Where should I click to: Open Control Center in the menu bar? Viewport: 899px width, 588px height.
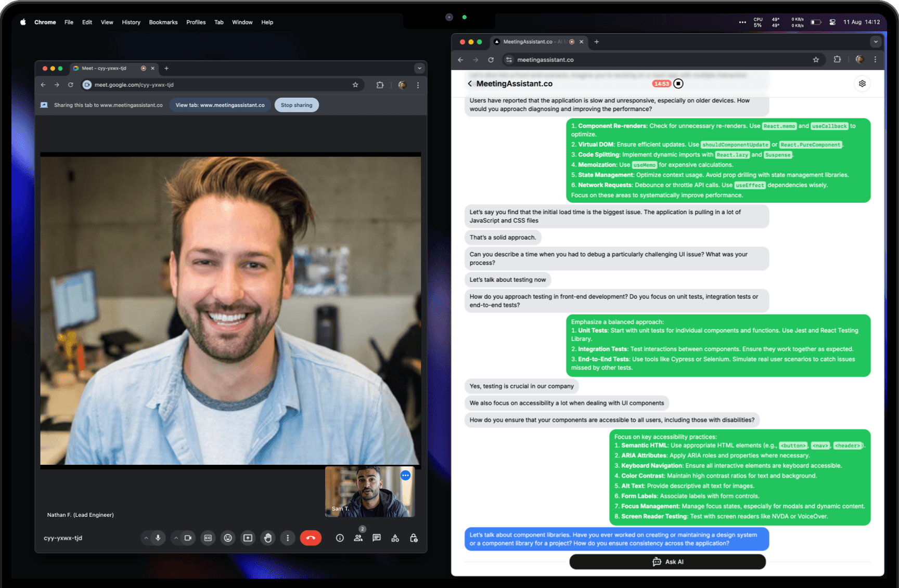(x=832, y=22)
